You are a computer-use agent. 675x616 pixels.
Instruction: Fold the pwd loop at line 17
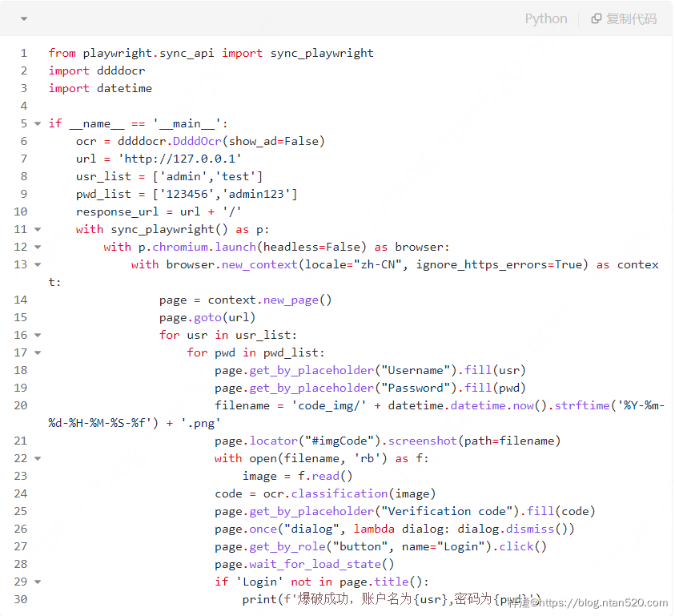pyautogui.click(x=38, y=352)
